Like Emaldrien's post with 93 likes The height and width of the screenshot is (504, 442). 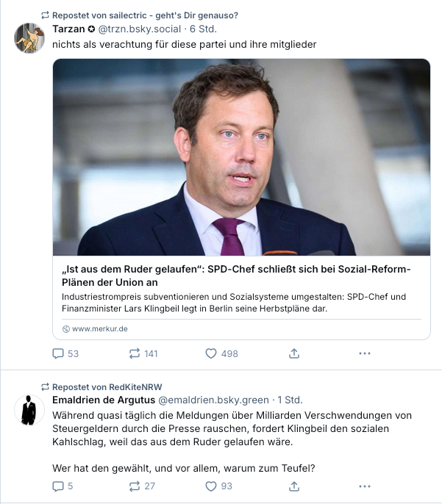pyautogui.click(x=211, y=486)
